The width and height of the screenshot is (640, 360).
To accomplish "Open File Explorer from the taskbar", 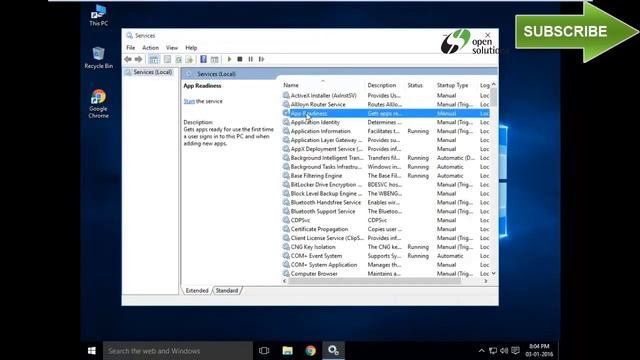I will [288, 351].
